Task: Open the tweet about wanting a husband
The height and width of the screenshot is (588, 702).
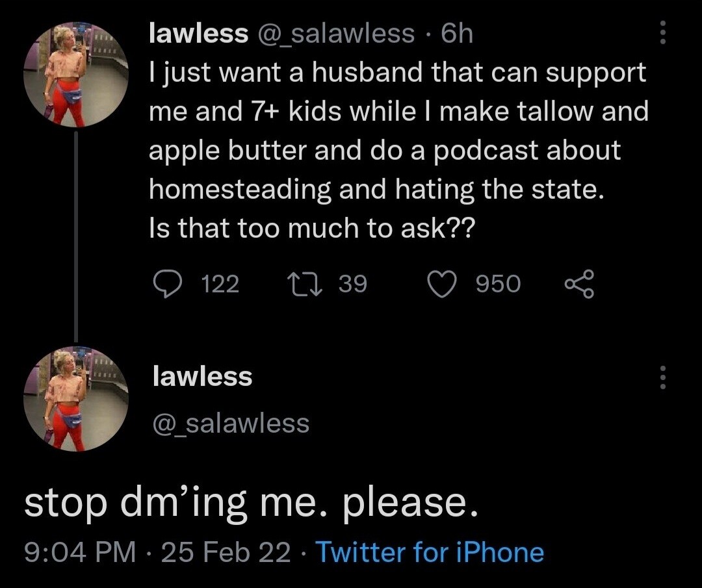Action: (x=398, y=149)
